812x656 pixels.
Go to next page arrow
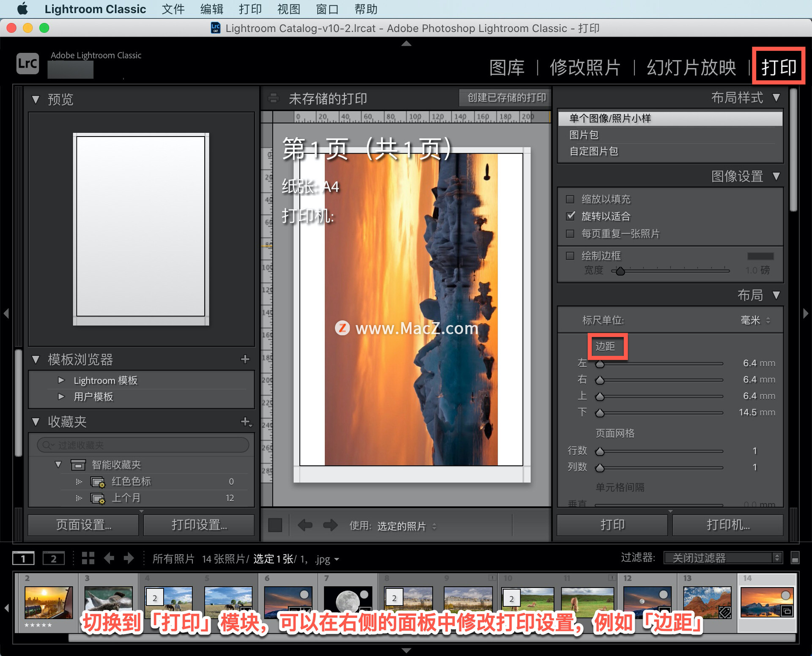point(330,525)
